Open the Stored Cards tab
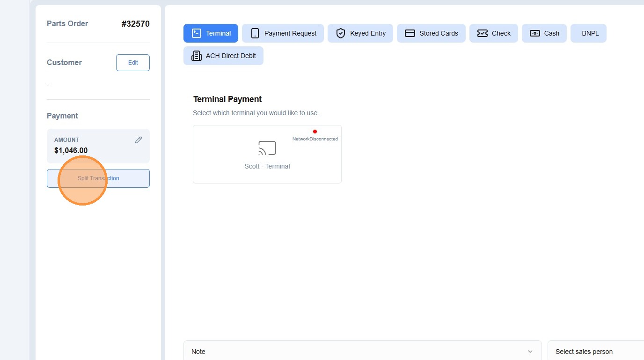This screenshot has width=644, height=360. point(431,33)
